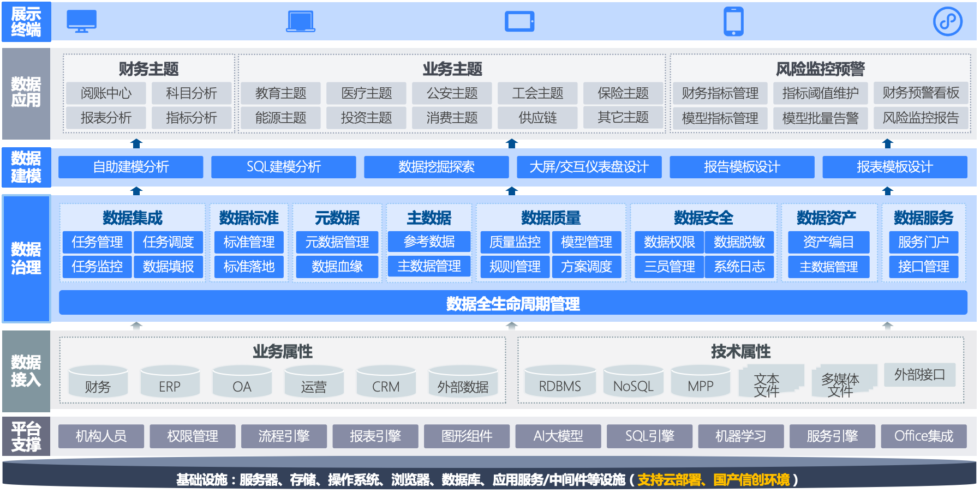
Task: Click the RDBMS database cylinder
Action: pos(560,382)
